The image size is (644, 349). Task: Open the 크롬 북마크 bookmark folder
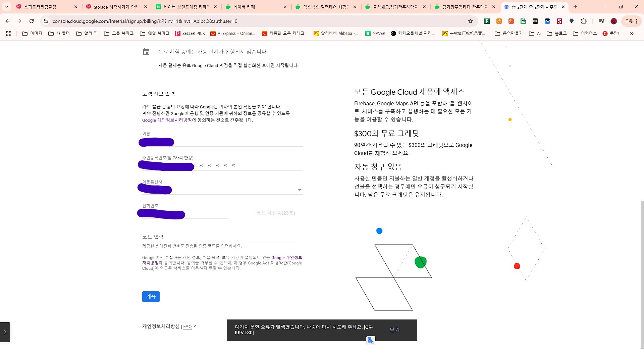119,34
